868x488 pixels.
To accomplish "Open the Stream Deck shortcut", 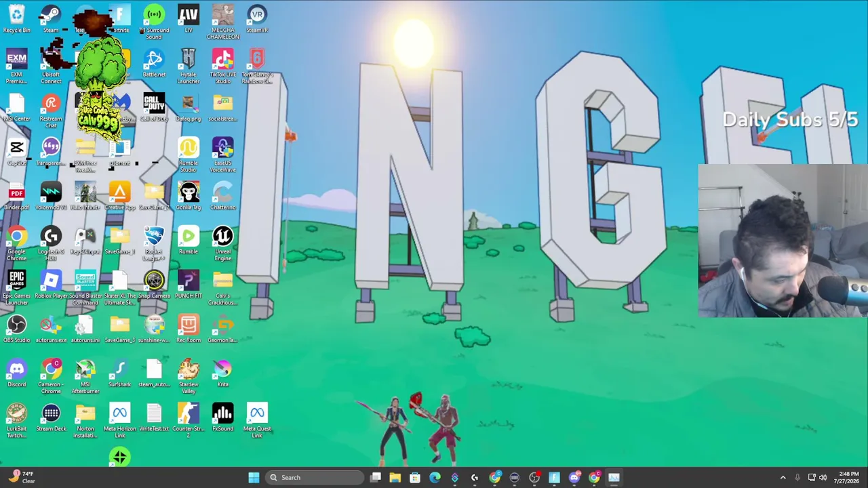I will [51, 418].
